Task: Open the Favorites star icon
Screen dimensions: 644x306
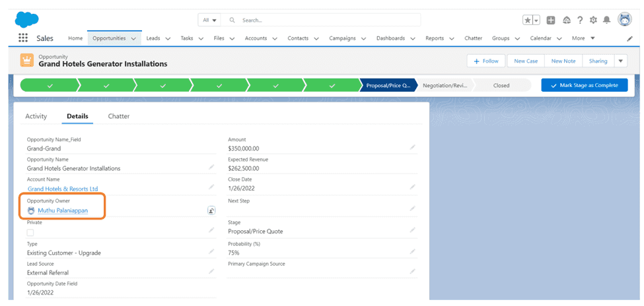Action: click(x=528, y=20)
